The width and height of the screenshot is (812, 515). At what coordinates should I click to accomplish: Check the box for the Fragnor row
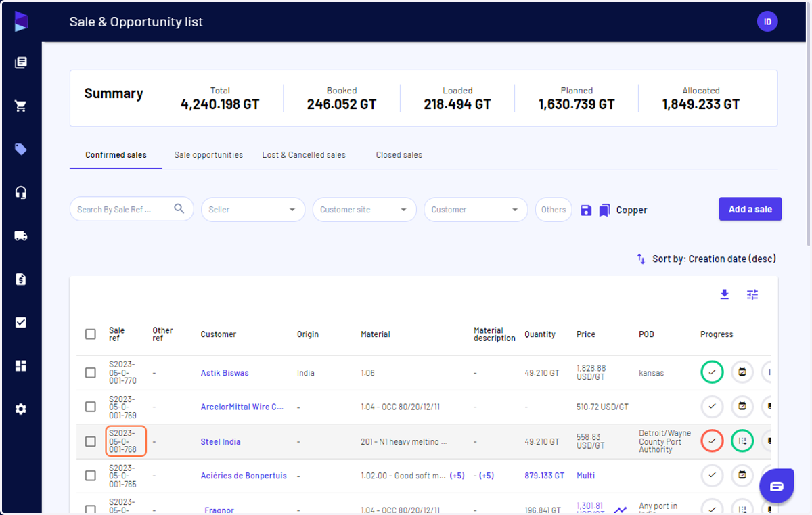[91, 510]
